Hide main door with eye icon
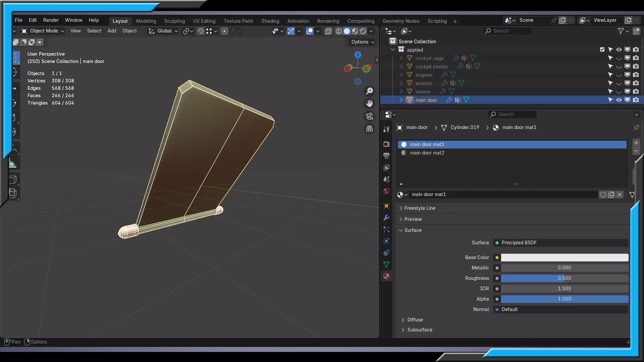The width and height of the screenshot is (644, 362). pyautogui.click(x=619, y=100)
